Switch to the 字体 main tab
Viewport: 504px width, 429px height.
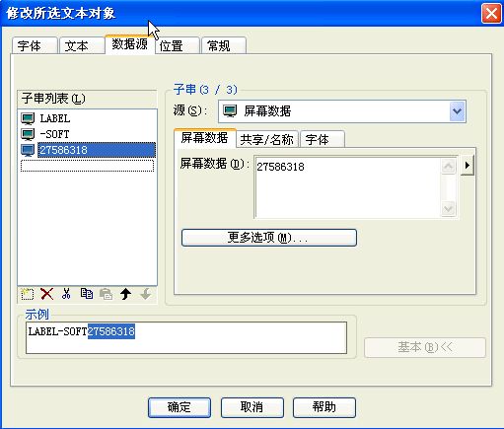35,45
